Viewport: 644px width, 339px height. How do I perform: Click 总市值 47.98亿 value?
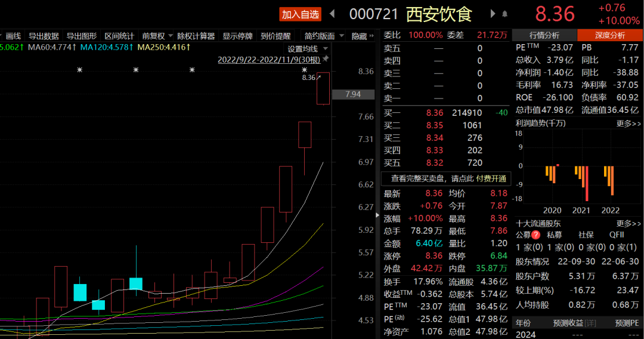[x=557, y=110]
